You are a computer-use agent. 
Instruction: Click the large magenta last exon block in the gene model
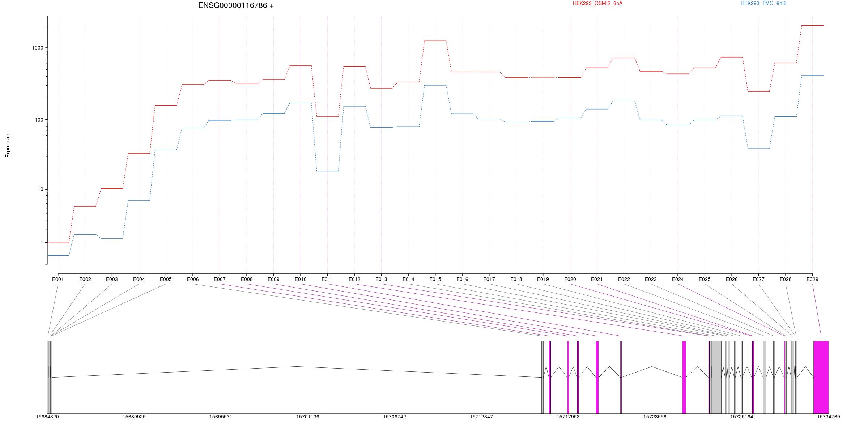click(821, 377)
